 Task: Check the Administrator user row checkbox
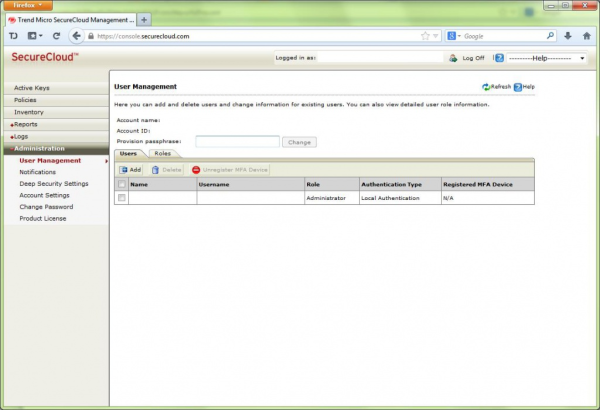coord(122,198)
